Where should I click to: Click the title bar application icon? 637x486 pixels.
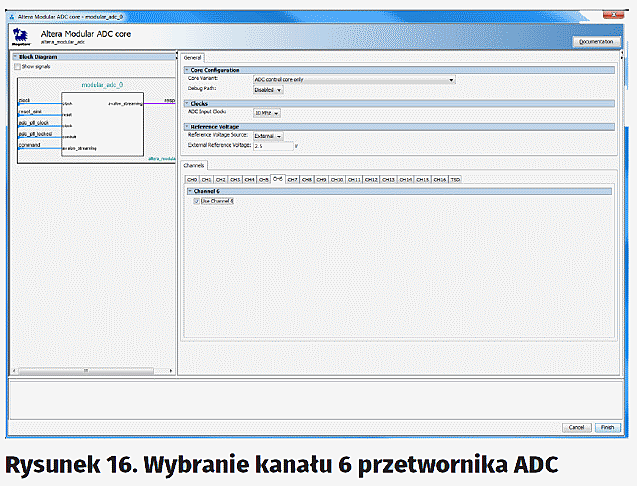pos(12,18)
